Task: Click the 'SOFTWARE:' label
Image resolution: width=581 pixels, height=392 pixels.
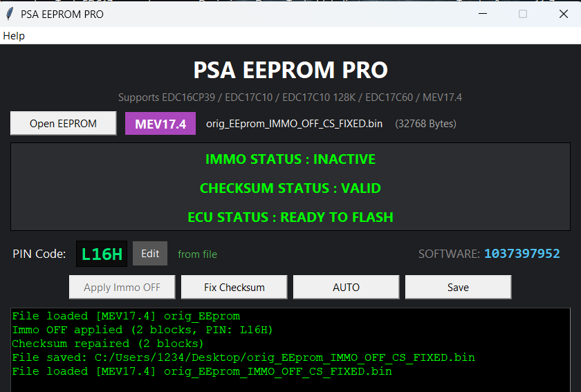Action: click(449, 254)
